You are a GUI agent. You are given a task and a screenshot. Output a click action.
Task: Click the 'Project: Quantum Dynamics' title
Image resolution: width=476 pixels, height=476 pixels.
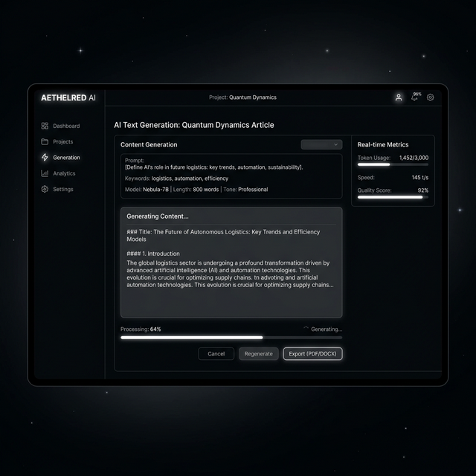tap(242, 97)
